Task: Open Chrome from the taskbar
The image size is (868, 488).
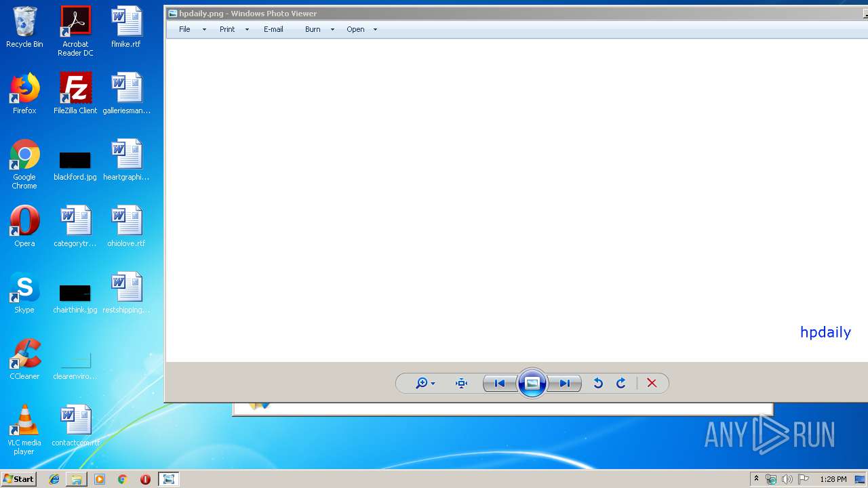Action: pyautogui.click(x=122, y=479)
